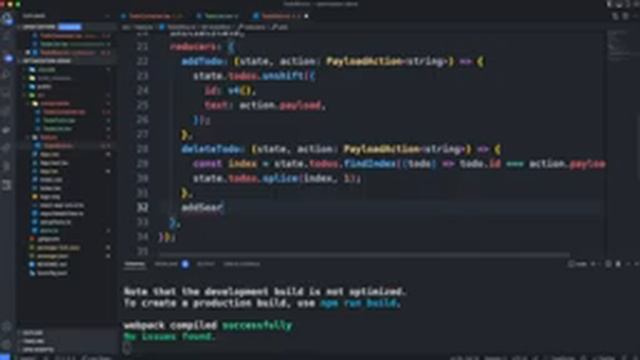Open store.ts in the file tree
Image resolution: width=640 pixels, height=360 pixels.
click(49, 231)
